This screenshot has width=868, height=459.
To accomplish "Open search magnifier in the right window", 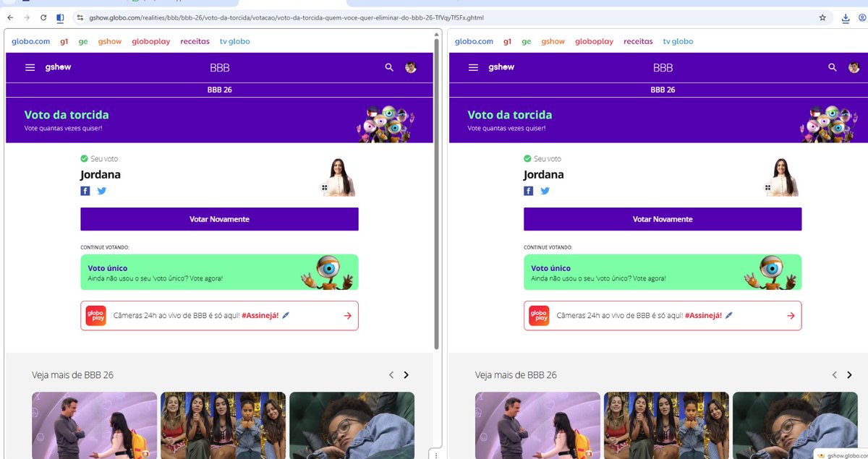I will click(833, 67).
